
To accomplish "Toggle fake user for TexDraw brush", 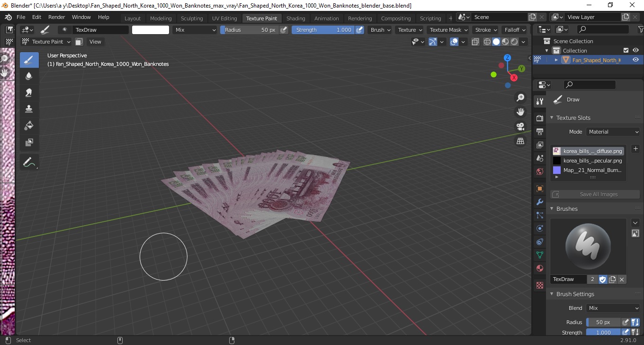I will (x=602, y=279).
